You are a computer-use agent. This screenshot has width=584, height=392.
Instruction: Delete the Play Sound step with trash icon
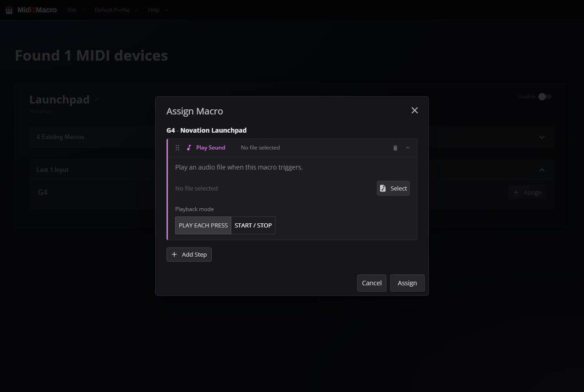[395, 148]
